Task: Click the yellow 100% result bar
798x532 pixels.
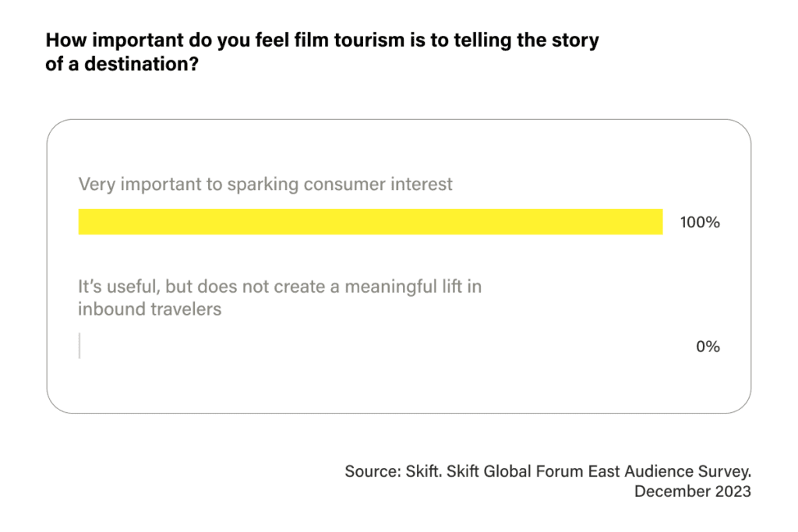Action: 370,222
